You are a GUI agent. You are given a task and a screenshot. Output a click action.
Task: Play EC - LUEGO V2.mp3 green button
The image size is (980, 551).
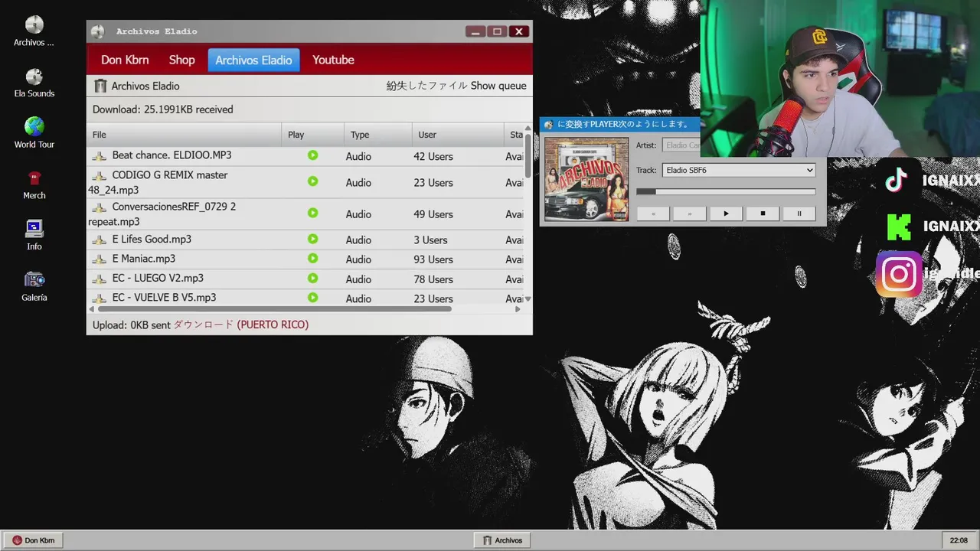[312, 279]
